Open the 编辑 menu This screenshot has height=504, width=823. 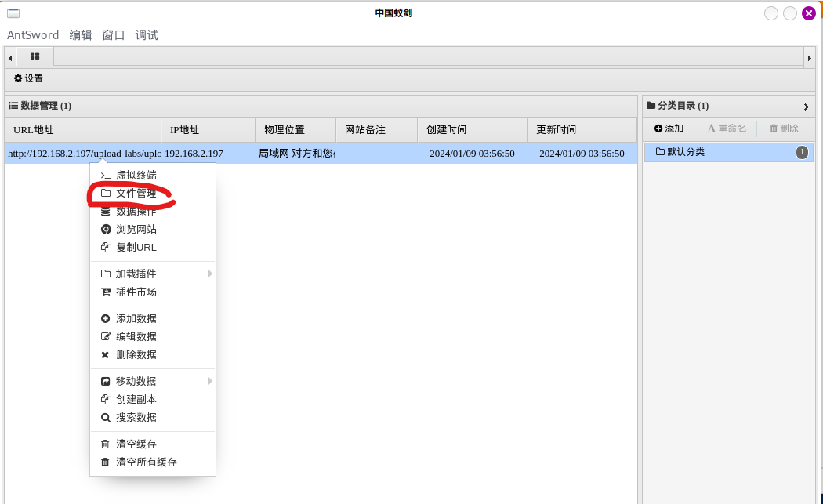click(x=80, y=35)
